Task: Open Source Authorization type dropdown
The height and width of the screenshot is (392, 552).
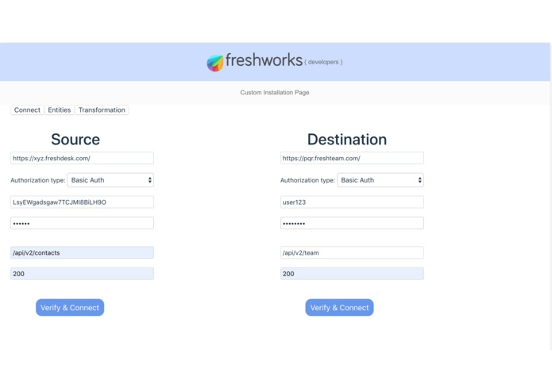Action: (110, 180)
